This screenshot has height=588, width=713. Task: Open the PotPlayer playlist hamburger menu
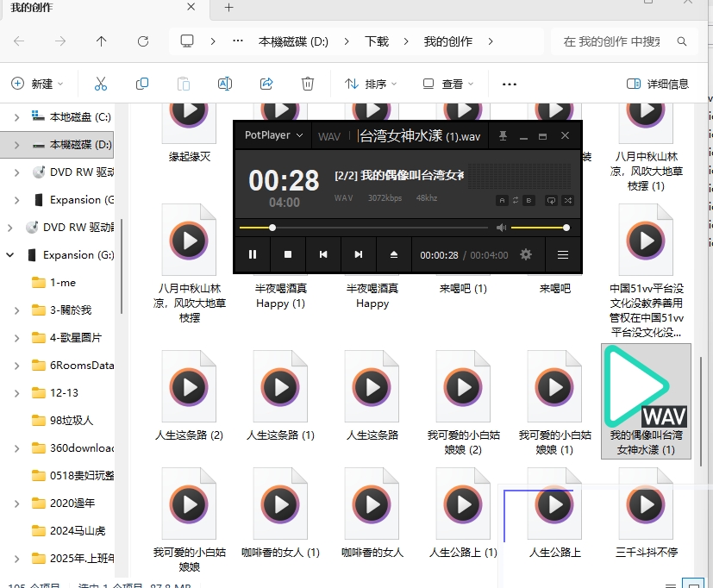pos(563,255)
